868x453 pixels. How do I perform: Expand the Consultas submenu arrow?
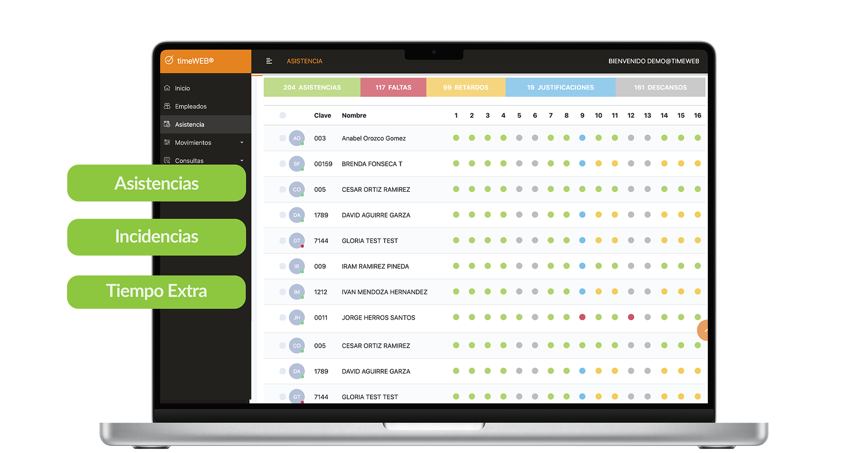(x=242, y=160)
